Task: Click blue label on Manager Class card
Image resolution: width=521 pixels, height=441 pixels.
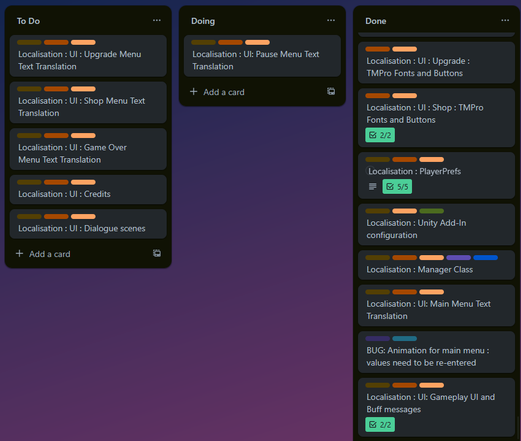Action: (485, 258)
